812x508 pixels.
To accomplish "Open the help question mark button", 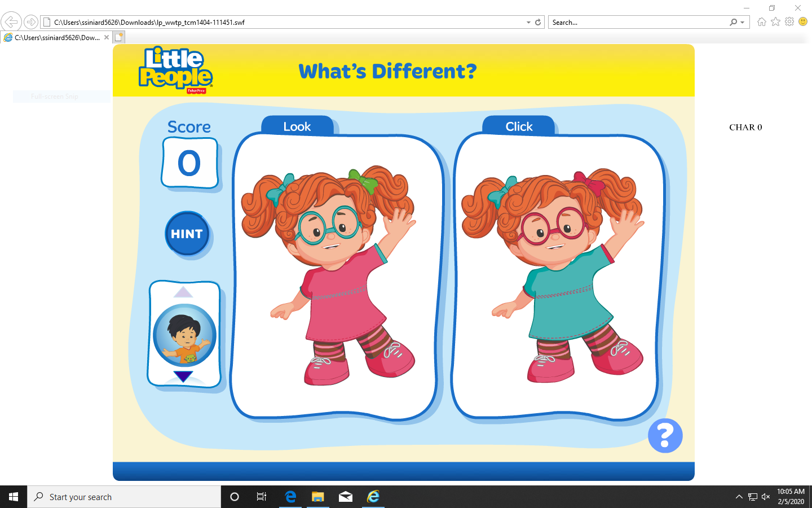I will pyautogui.click(x=665, y=436).
